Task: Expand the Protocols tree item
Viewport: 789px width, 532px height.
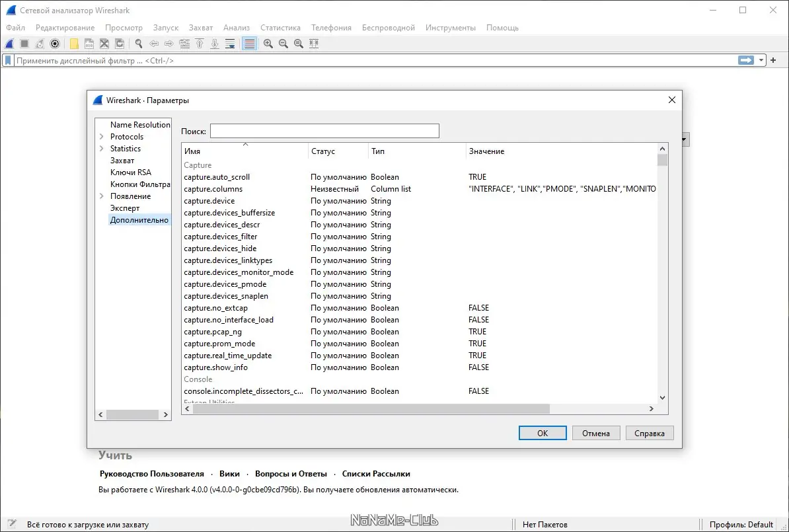Action: pyautogui.click(x=102, y=137)
